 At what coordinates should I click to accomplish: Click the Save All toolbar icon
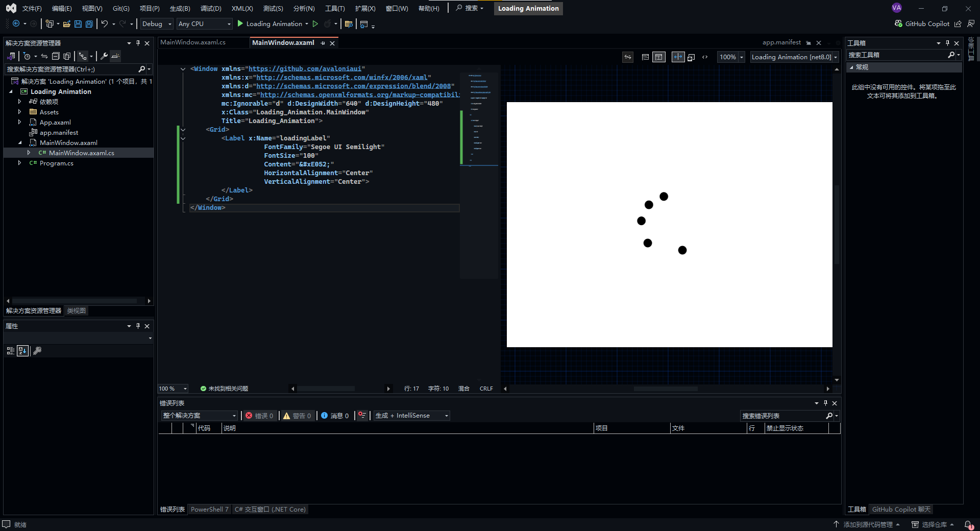coord(89,24)
